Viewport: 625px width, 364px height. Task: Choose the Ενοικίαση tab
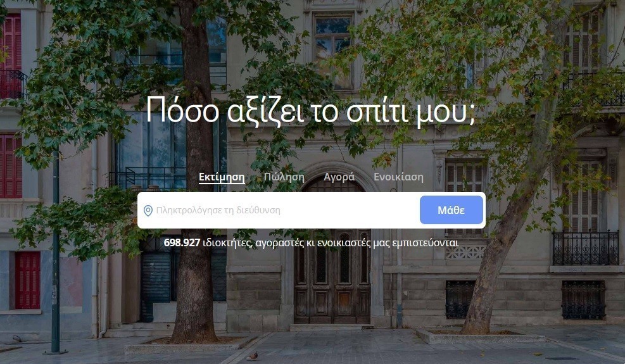(x=398, y=177)
